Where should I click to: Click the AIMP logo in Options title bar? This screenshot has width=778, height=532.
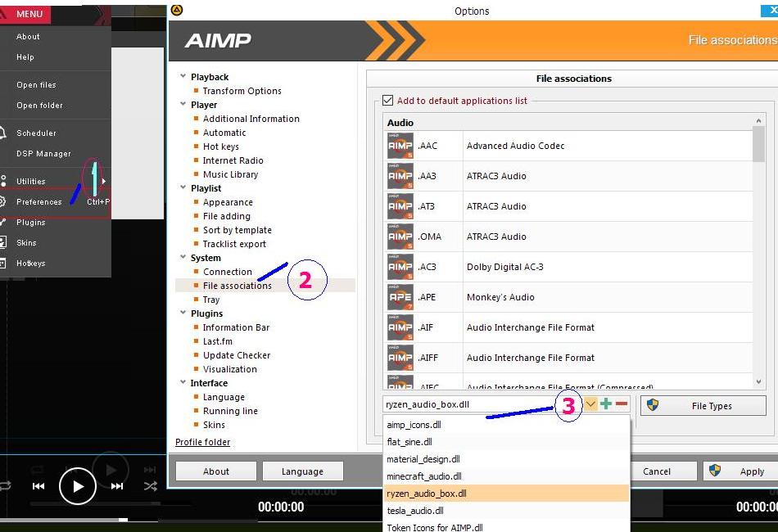tap(177, 10)
